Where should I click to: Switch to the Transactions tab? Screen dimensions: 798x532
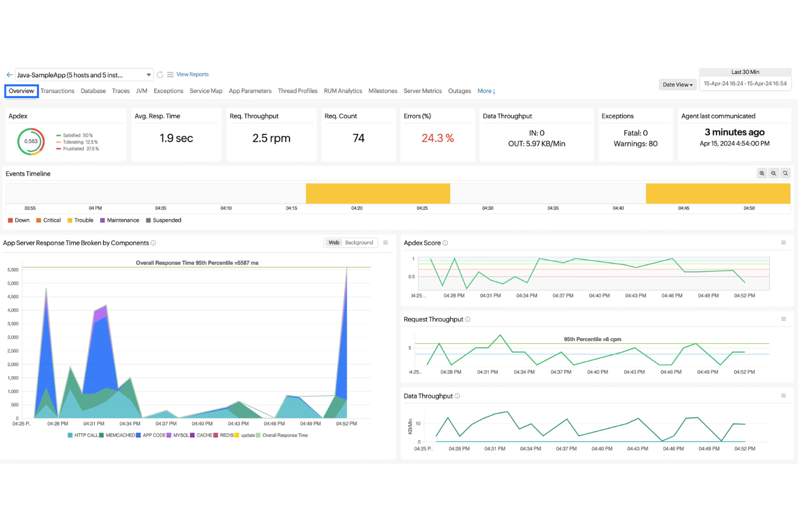(57, 91)
